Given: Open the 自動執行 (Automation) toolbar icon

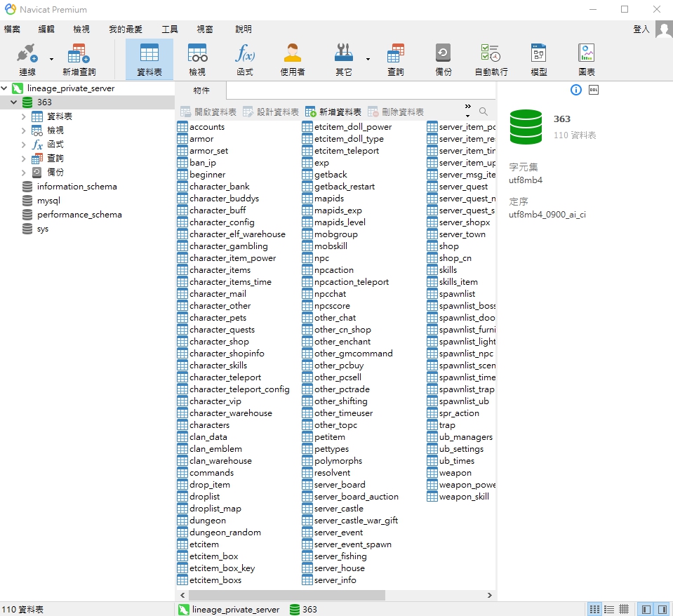Looking at the screenshot, I should [x=491, y=59].
